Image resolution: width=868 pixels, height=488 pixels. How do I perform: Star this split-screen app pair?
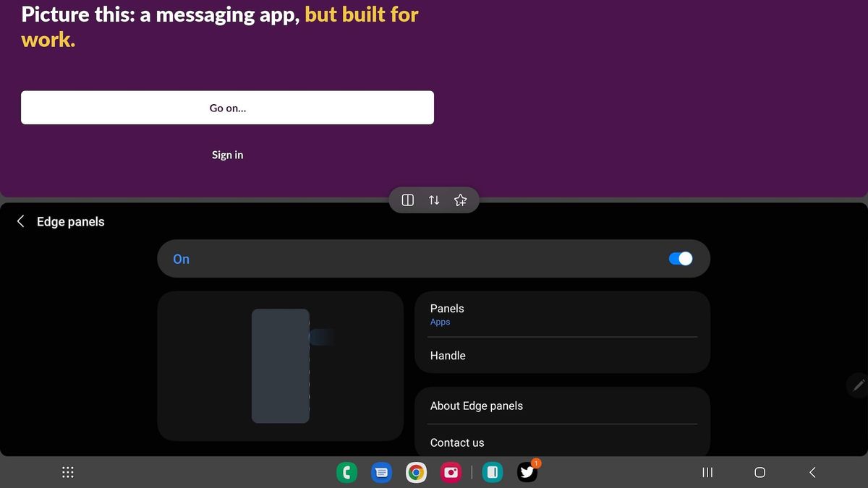(x=460, y=200)
